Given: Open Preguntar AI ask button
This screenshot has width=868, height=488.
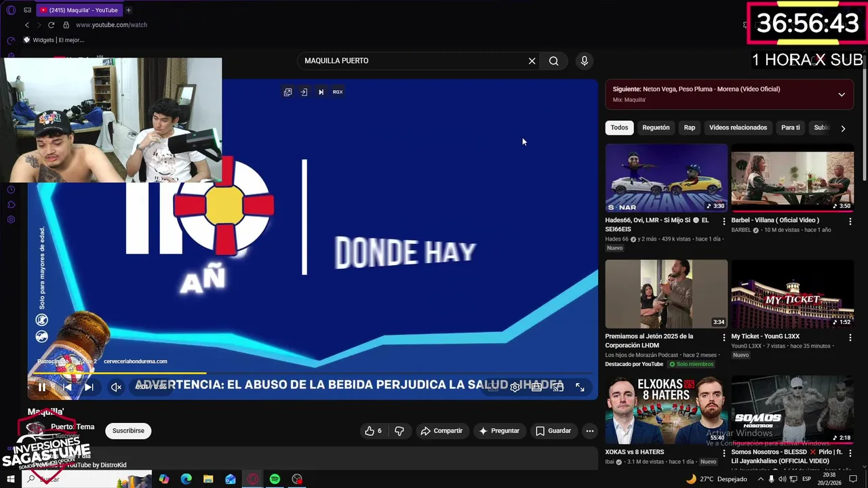Looking at the screenshot, I should point(499,431).
